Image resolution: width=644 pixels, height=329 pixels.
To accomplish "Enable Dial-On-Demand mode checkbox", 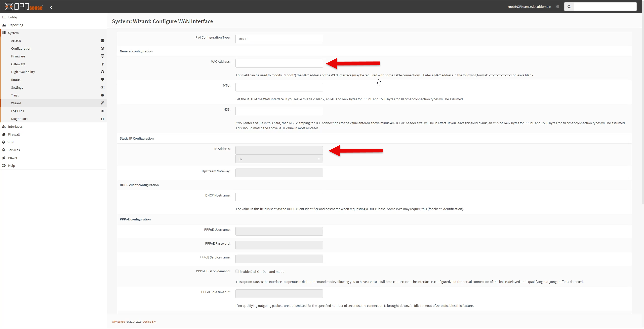I will point(237,271).
